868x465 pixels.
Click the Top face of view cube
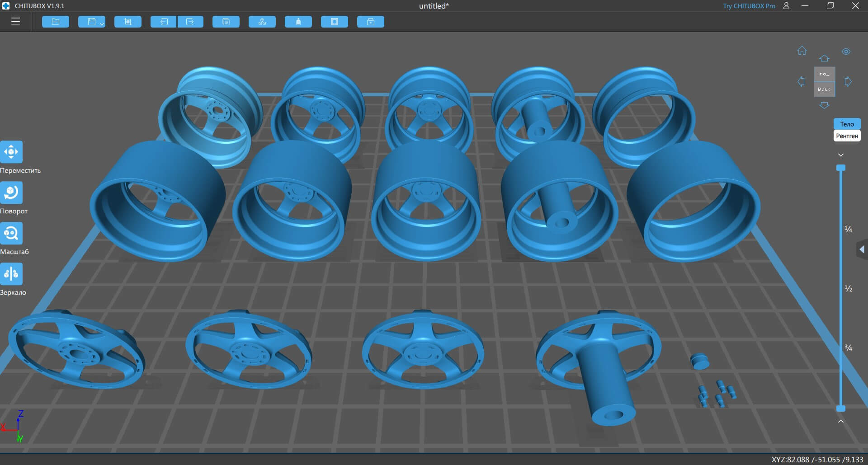(x=825, y=74)
